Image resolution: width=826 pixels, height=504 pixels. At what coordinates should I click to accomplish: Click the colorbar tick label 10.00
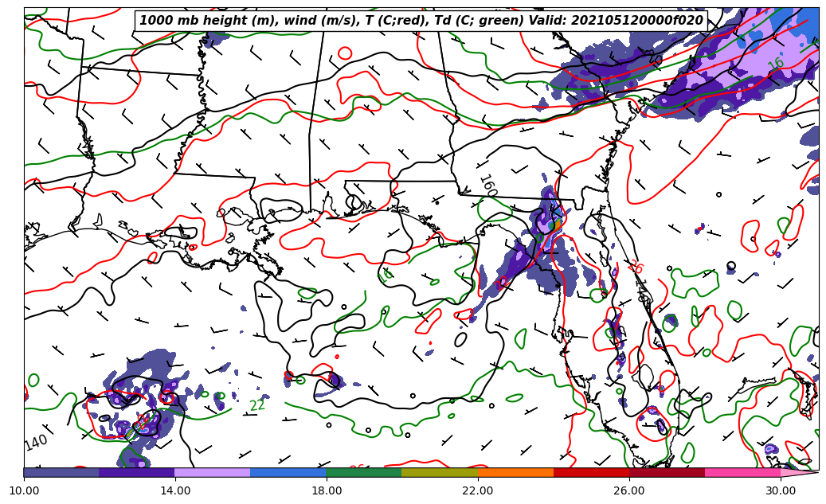point(24,490)
